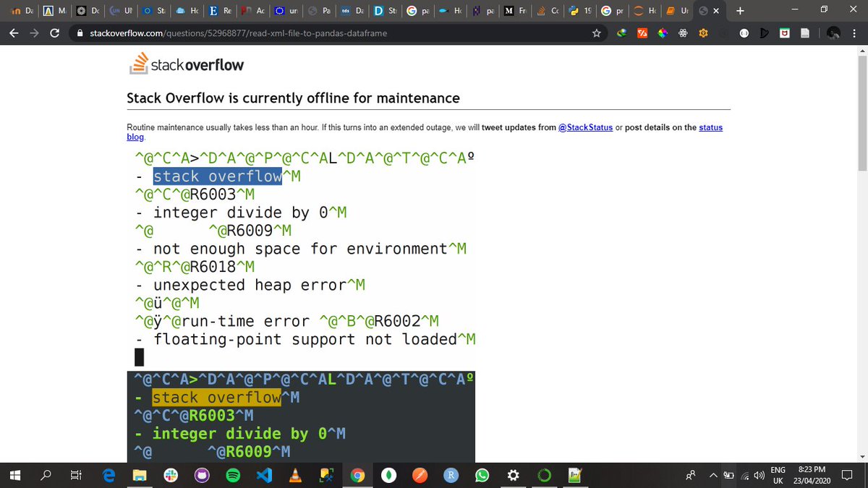The height and width of the screenshot is (488, 868).
Task: Launch Spotify from the taskbar
Action: click(x=233, y=475)
